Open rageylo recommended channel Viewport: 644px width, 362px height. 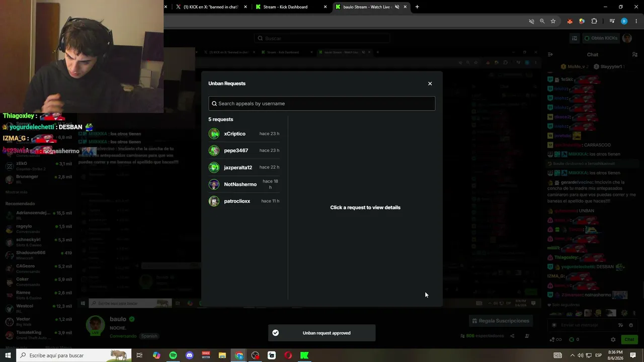click(38, 228)
